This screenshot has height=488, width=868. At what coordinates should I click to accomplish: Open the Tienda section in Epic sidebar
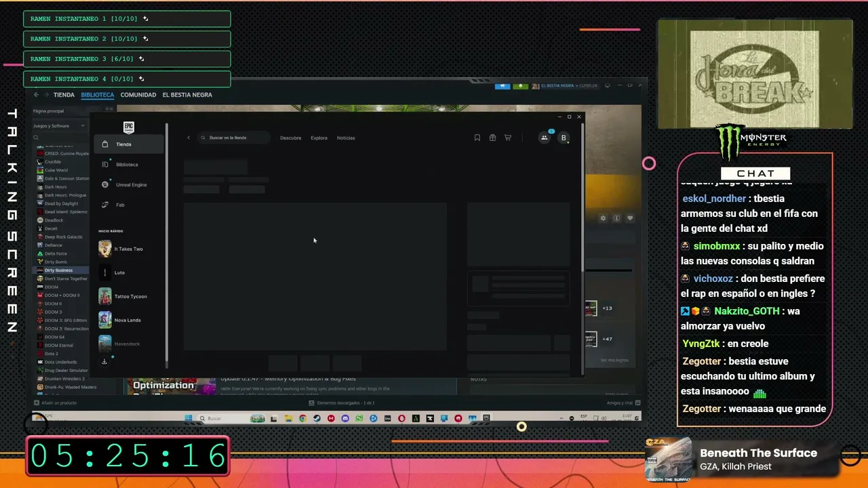pyautogui.click(x=129, y=144)
